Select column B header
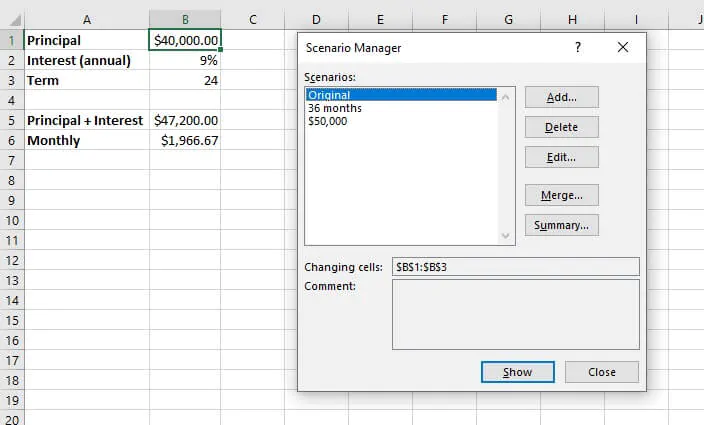This screenshot has width=704, height=425. (x=185, y=19)
